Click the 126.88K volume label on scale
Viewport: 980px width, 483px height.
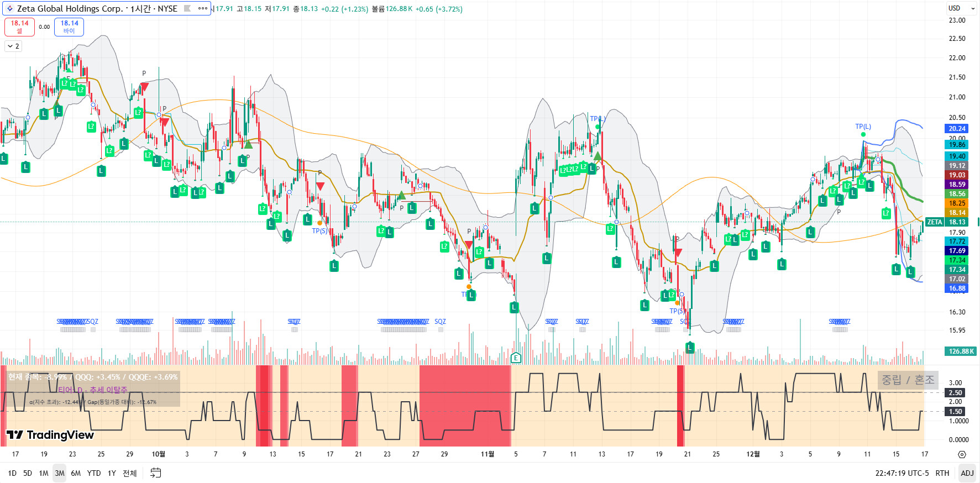961,351
